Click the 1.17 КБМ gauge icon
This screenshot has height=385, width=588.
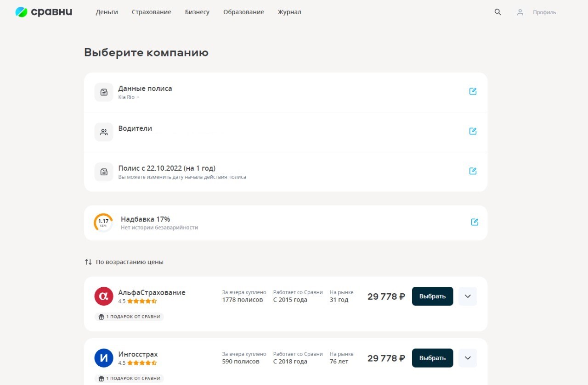[x=103, y=223]
